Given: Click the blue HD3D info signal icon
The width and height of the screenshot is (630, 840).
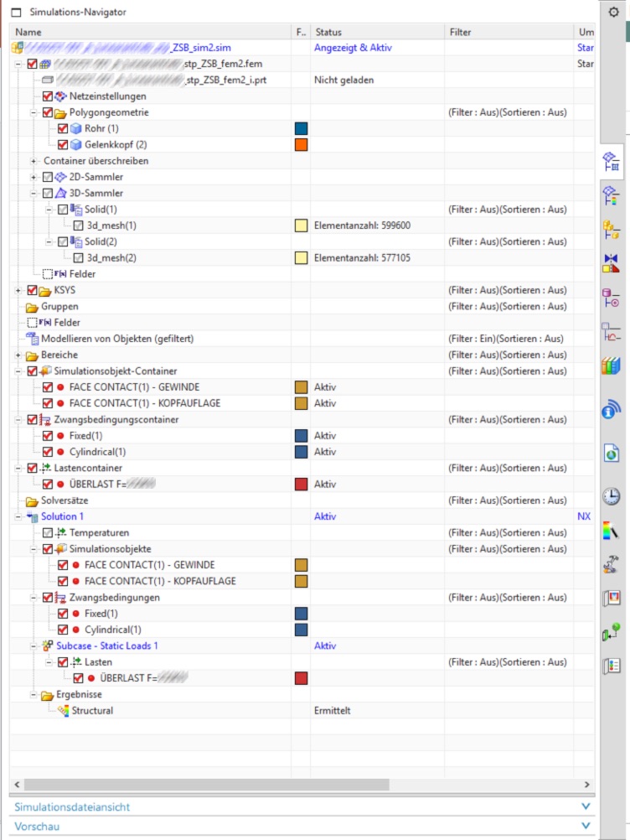Looking at the screenshot, I should pos(612,410).
